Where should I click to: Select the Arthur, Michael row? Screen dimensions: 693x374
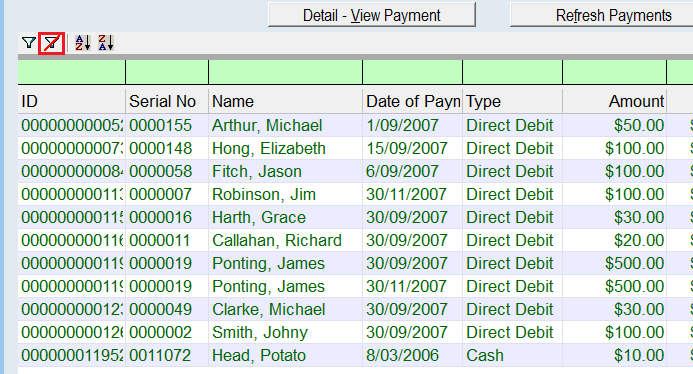[x=355, y=125]
